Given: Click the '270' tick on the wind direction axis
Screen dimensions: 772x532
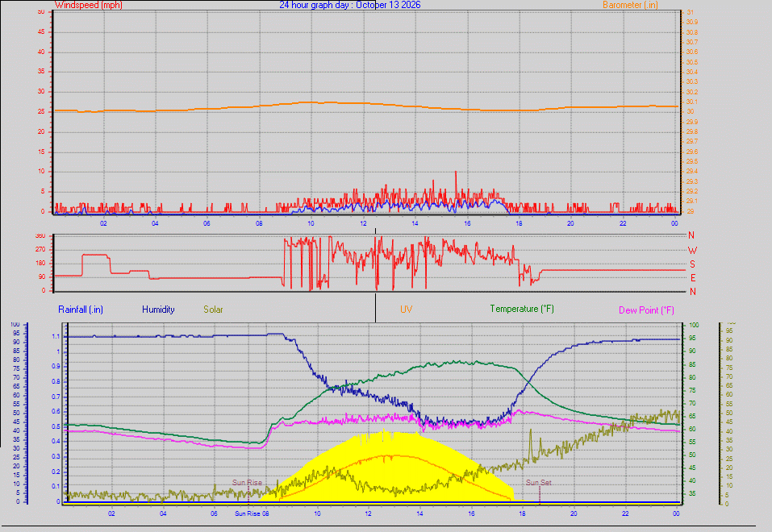Looking at the screenshot, I should (40, 250).
